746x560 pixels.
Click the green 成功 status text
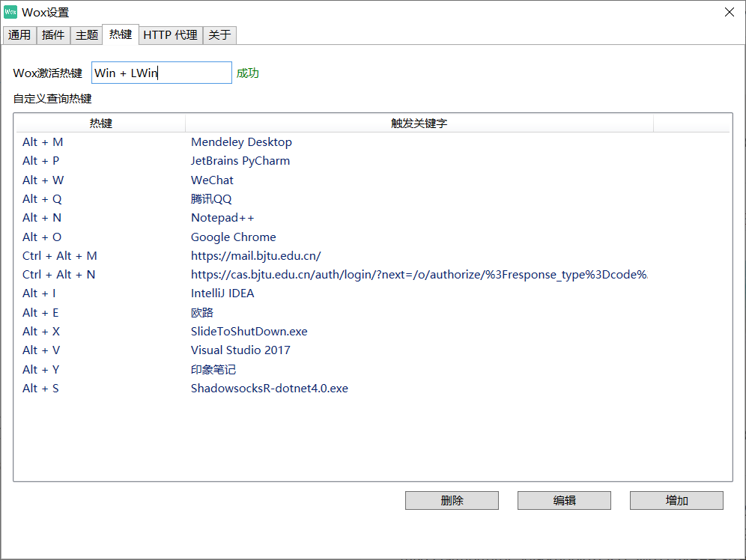tap(247, 73)
